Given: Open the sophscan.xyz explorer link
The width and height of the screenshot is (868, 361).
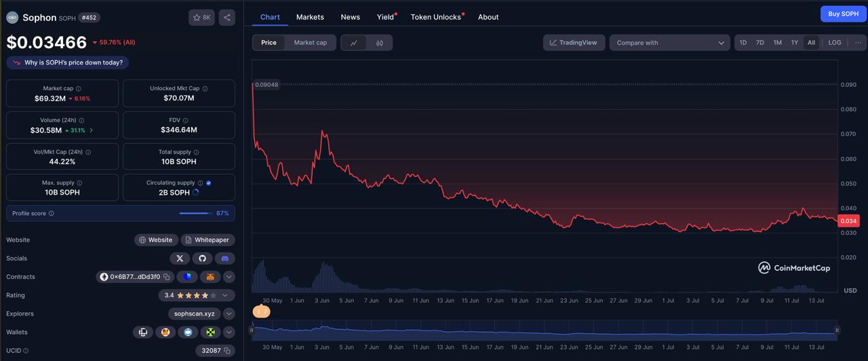Looking at the screenshot, I should (x=194, y=314).
